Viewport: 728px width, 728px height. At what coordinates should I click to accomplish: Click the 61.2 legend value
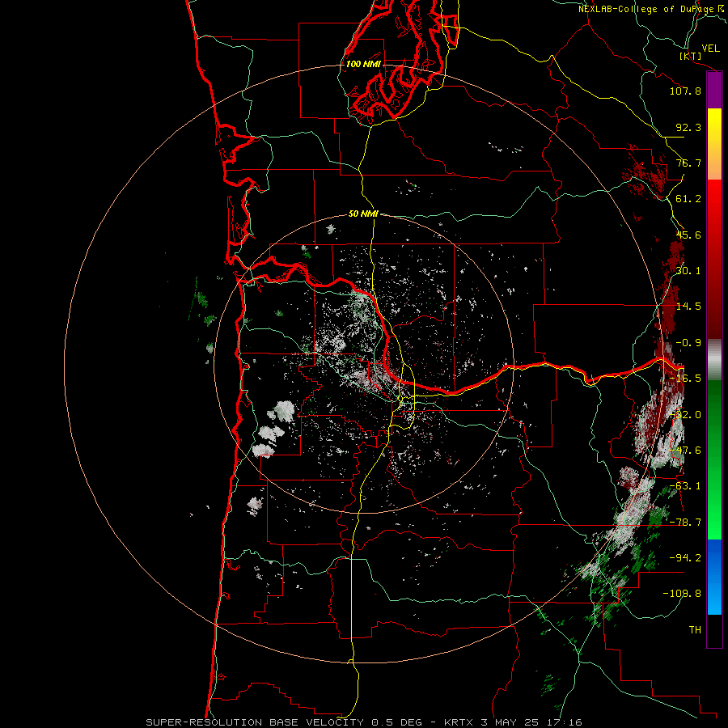click(688, 199)
